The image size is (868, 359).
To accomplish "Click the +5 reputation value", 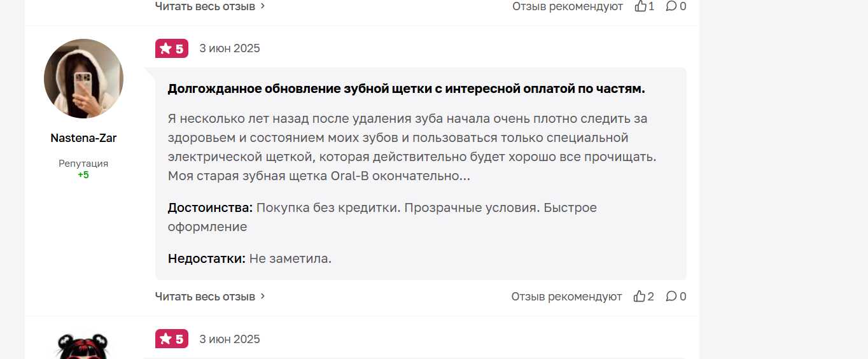I will (x=83, y=174).
